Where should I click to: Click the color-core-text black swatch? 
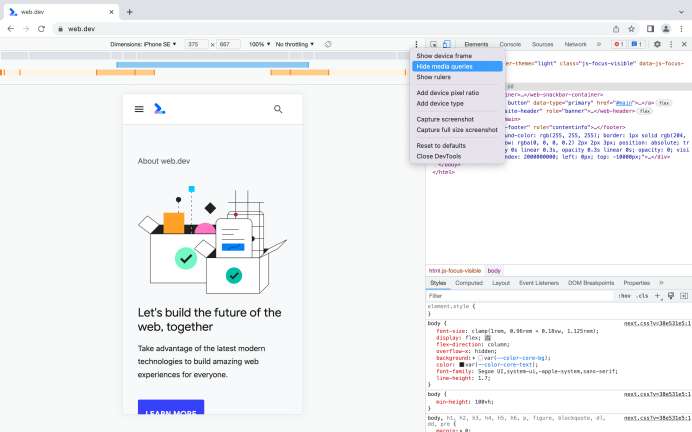(x=462, y=365)
